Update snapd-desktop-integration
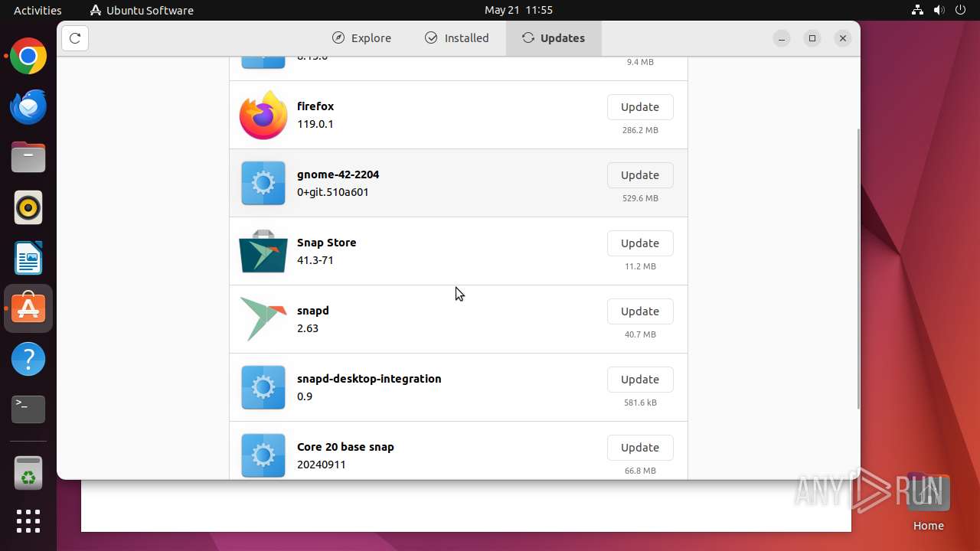 [640, 380]
